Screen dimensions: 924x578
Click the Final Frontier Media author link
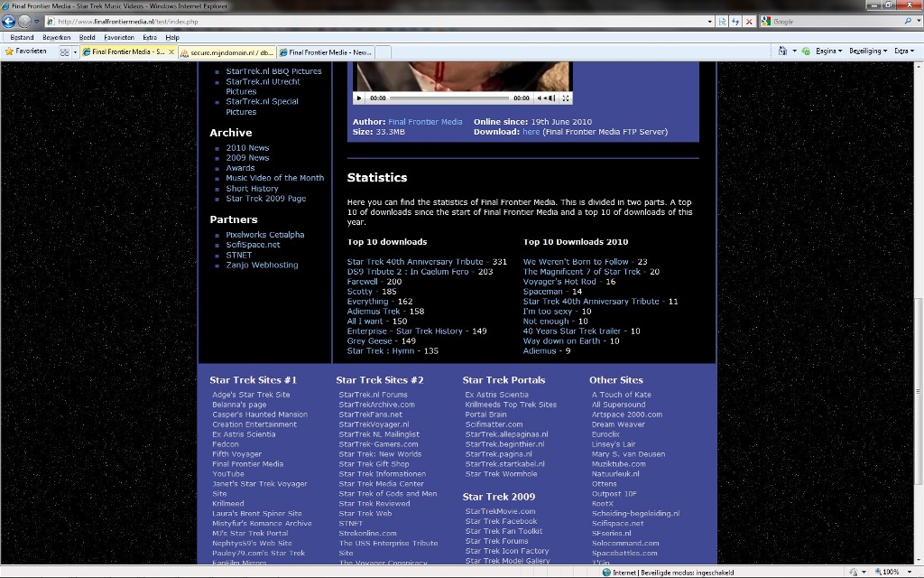(x=425, y=122)
